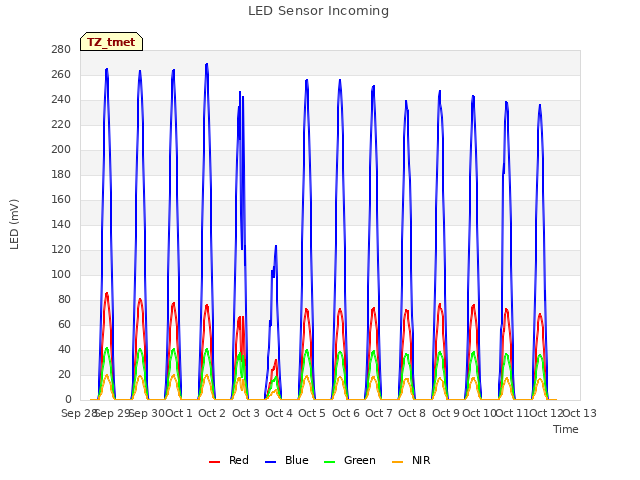Click the Oct 2 x-axis tick label
Viewport: 640px width, 480px height.
(x=212, y=413)
